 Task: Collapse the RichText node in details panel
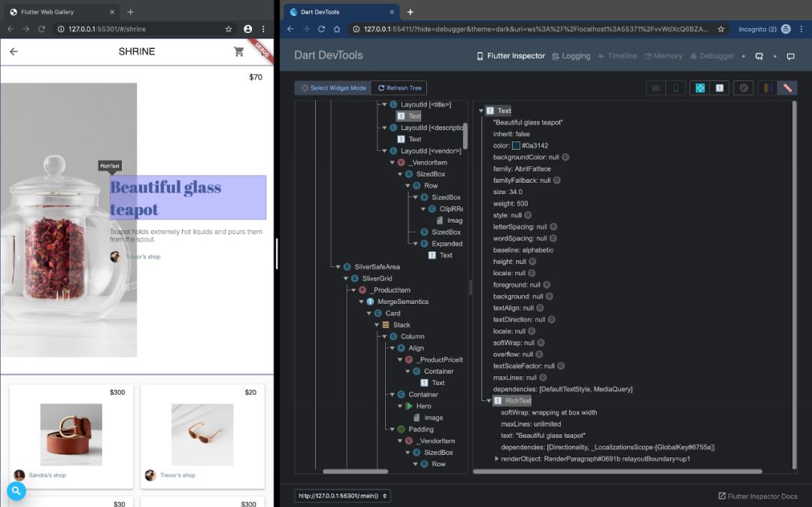pyautogui.click(x=489, y=401)
